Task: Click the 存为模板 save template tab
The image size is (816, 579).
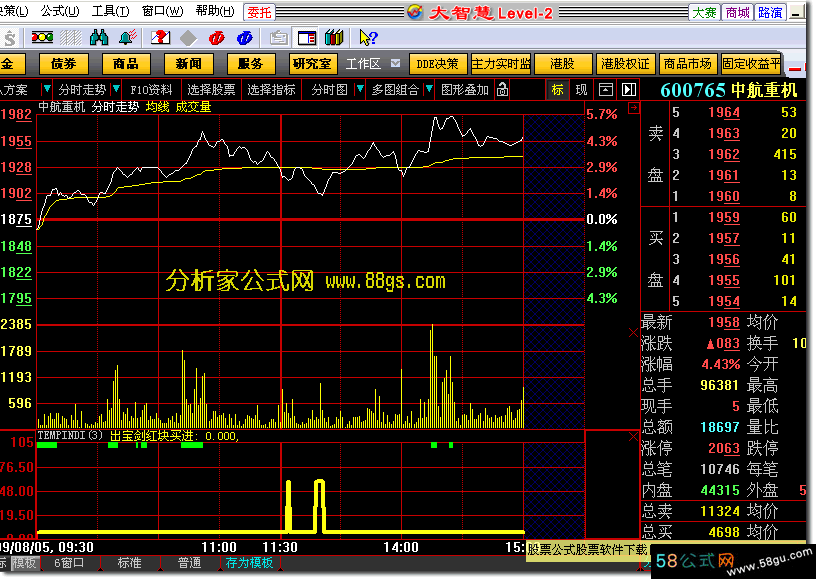Action: 249,563
